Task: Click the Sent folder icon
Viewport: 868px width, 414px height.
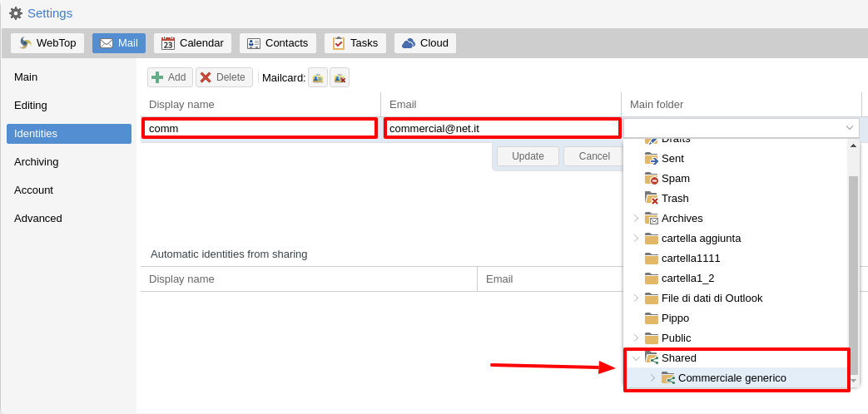Action: [x=652, y=159]
